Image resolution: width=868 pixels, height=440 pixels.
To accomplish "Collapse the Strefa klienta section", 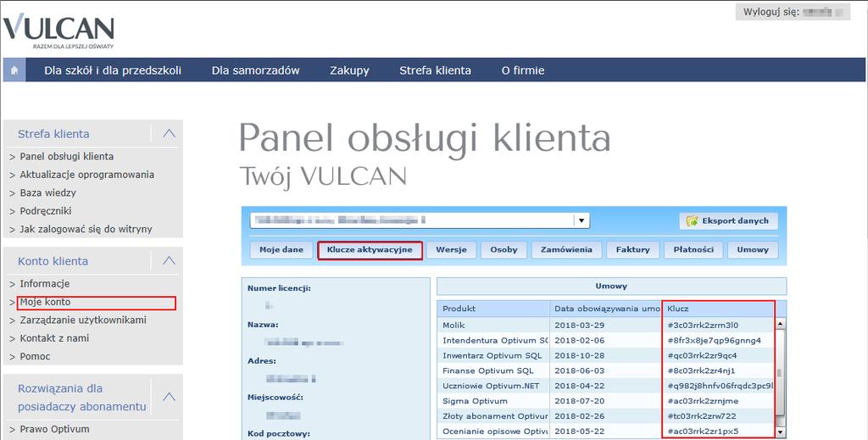I will (x=169, y=133).
